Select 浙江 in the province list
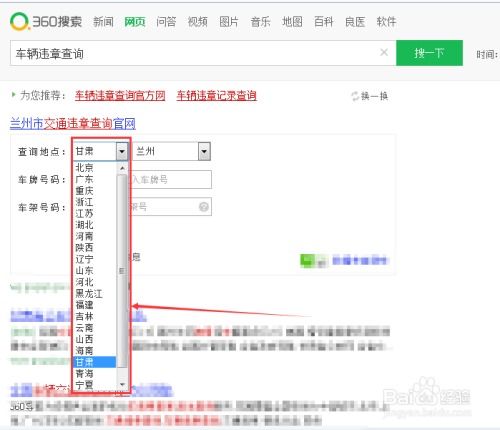500x430 pixels. point(95,202)
